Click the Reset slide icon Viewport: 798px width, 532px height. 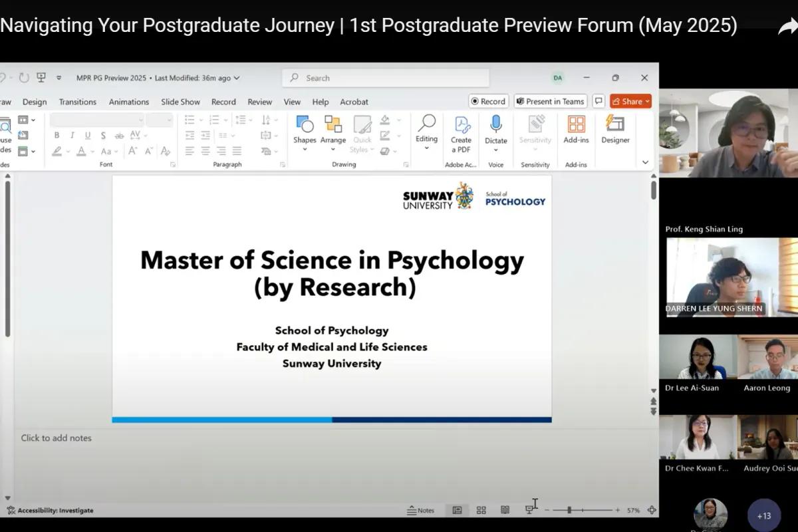pyautogui.click(x=23, y=135)
